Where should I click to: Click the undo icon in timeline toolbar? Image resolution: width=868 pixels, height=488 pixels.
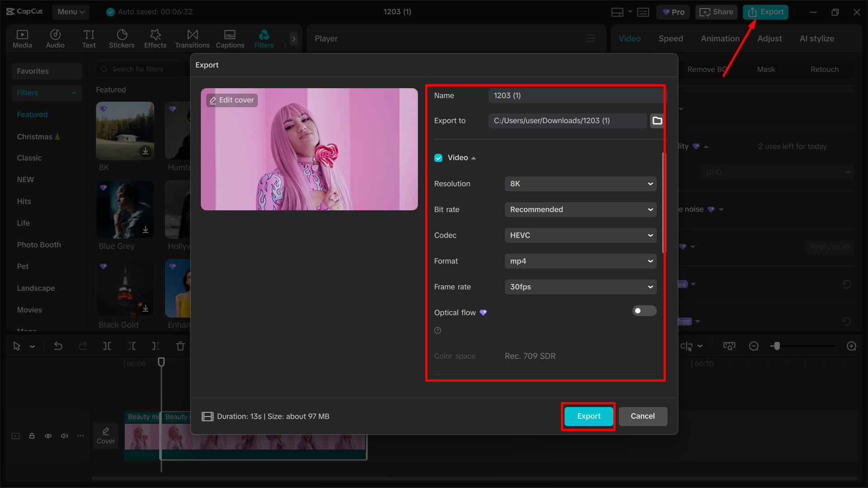[58, 346]
